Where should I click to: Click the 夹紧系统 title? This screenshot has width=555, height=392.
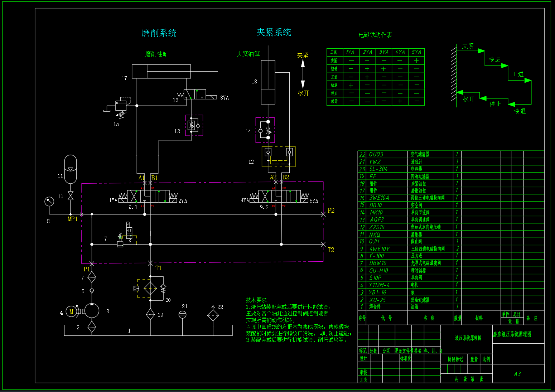(274, 32)
